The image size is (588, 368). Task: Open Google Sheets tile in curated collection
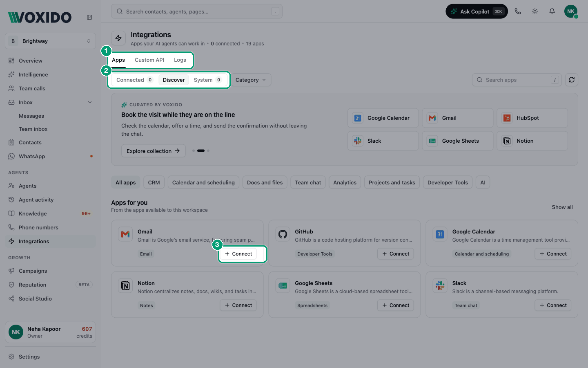pyautogui.click(x=457, y=141)
